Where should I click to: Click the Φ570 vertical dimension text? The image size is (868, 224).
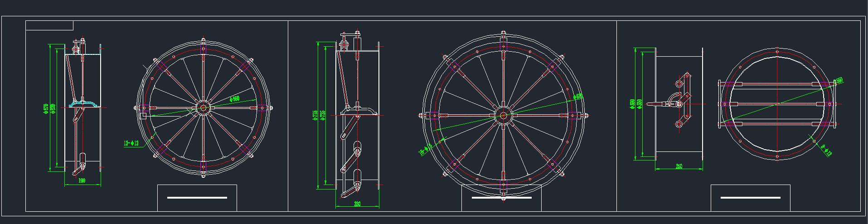click(x=46, y=108)
